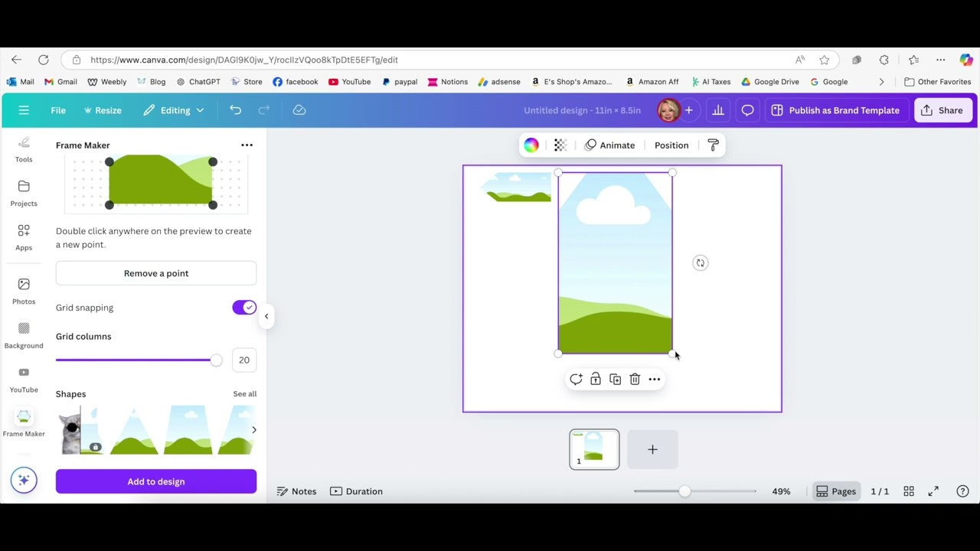Viewport: 980px width, 551px height.
Task: Expand the browser favorites overflow chevron
Action: 881,82
